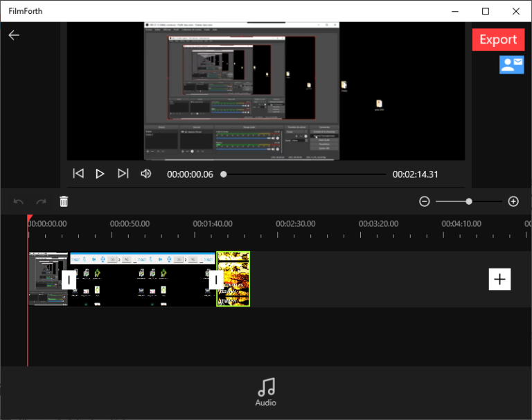Open the Audio tool
The height and width of the screenshot is (420, 532).
coord(266,392)
